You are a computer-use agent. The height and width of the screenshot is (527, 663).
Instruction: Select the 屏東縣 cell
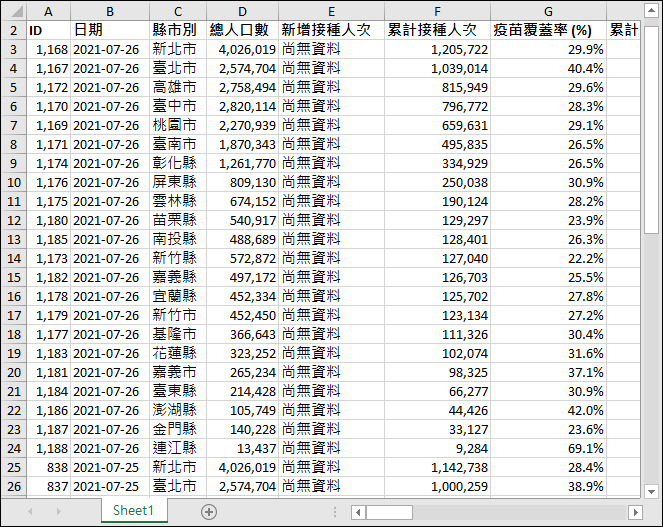(x=178, y=182)
